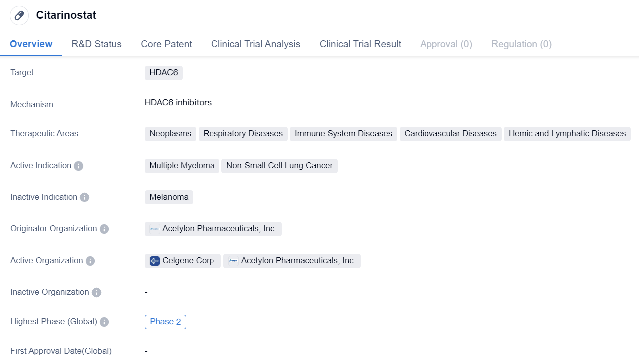Open the Respiratory Diseases therapeutic area tag
The width and height of the screenshot is (639, 364).
(243, 134)
